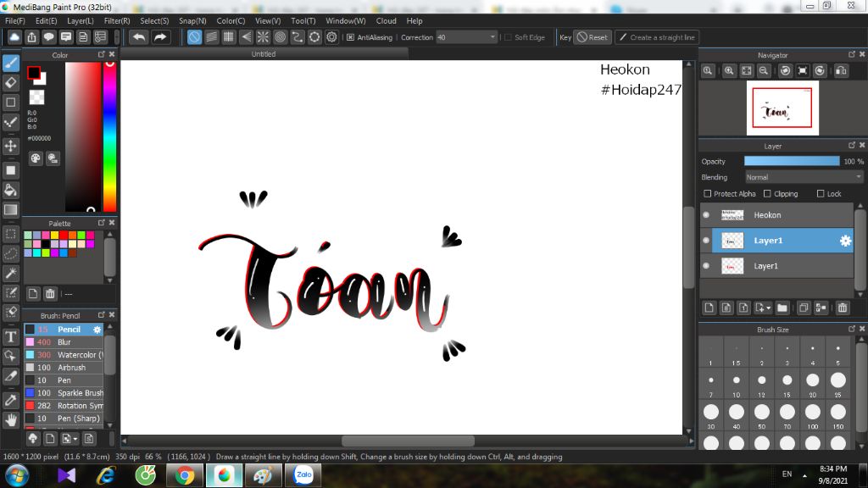Toggle AntiAliasing checkbox

click(x=350, y=37)
